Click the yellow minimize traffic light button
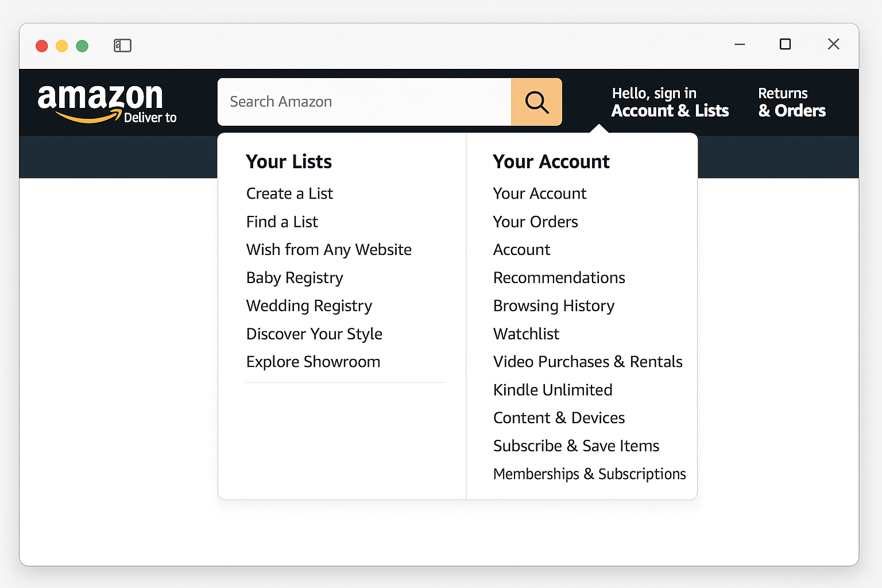The width and height of the screenshot is (882, 588). point(61,46)
